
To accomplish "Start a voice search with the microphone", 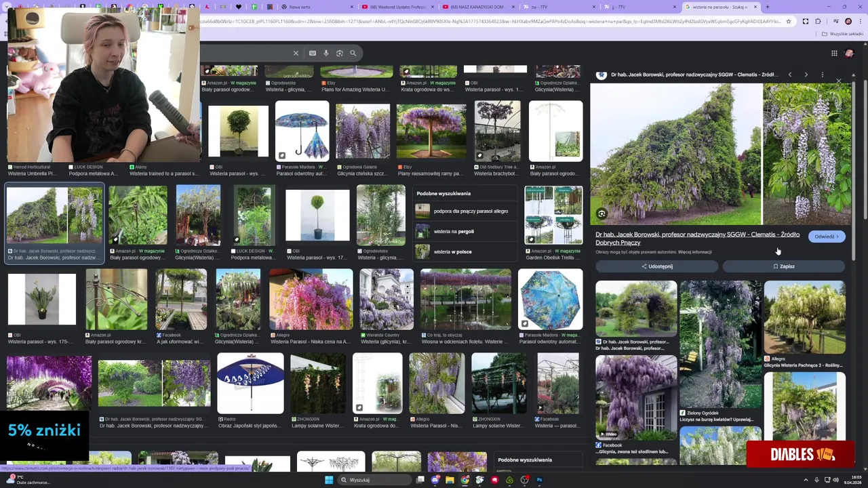I will point(326,53).
